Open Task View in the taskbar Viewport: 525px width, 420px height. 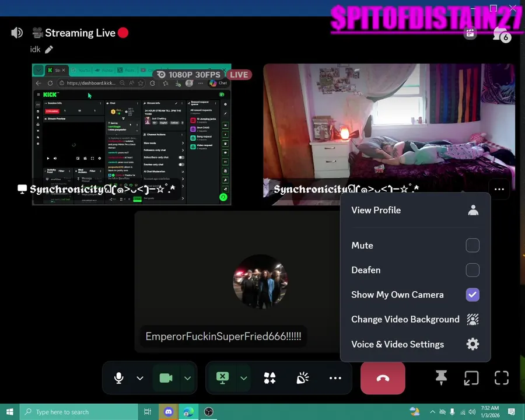pos(148,412)
